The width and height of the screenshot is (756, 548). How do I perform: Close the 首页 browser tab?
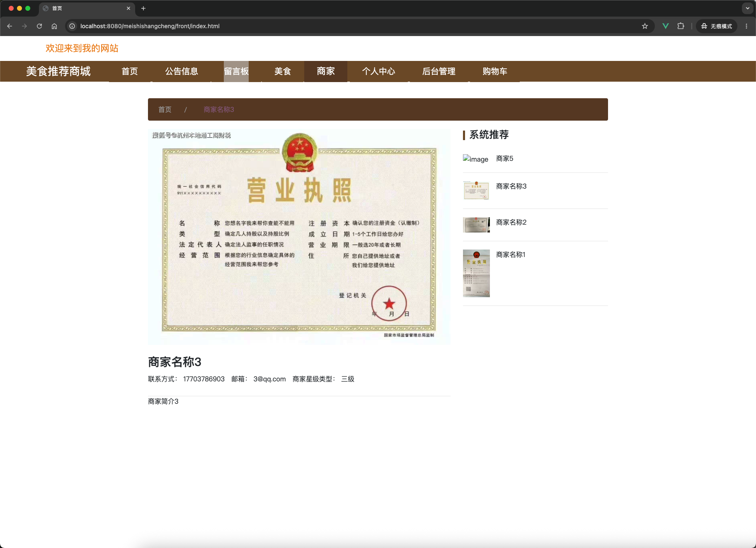click(x=128, y=8)
